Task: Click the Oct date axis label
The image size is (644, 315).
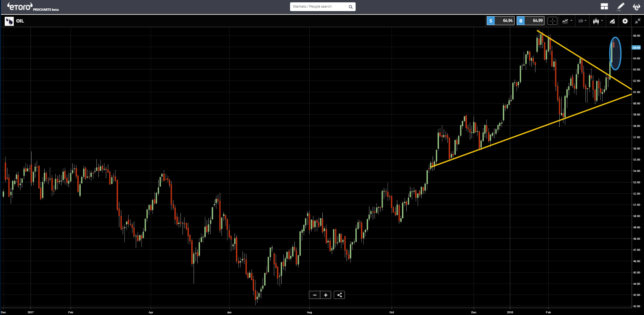Action: [392, 312]
